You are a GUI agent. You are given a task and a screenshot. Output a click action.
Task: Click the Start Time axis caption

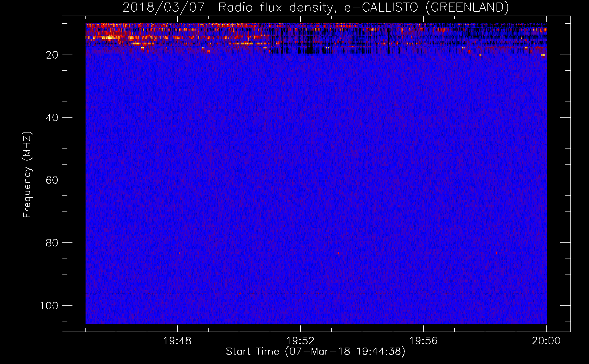(316, 352)
